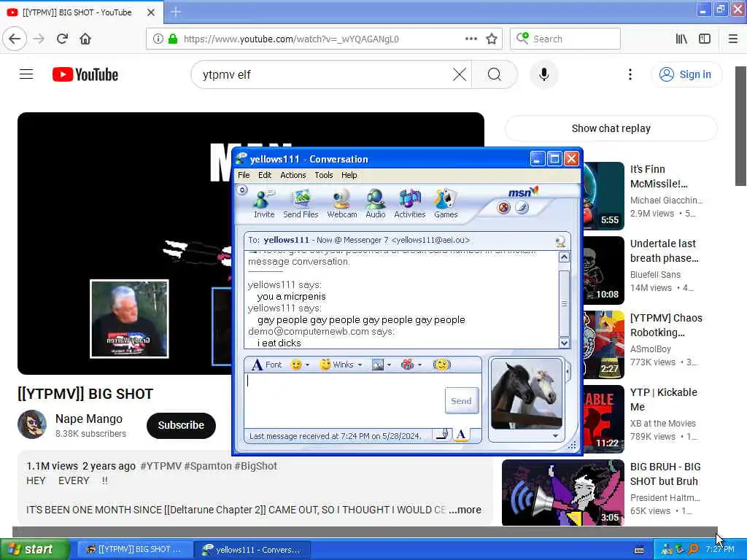This screenshot has width=747, height=560.
Task: Open the gift pack dropdown arrow
Action: coord(419,365)
